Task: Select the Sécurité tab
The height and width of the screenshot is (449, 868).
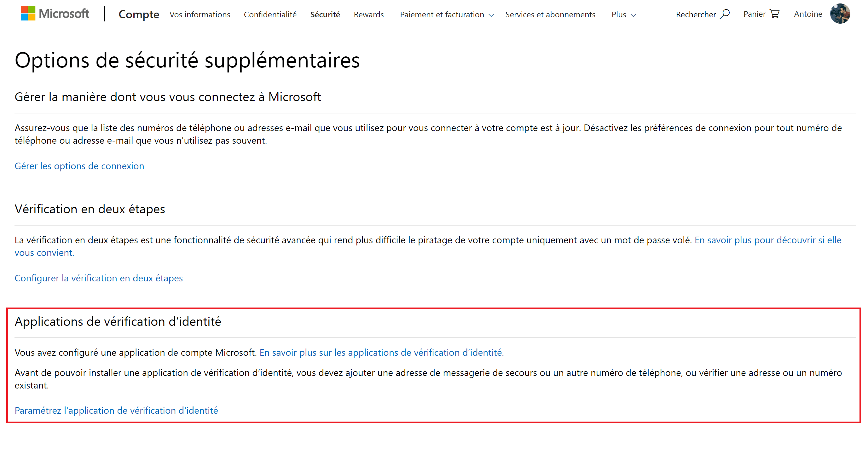Action: click(325, 14)
